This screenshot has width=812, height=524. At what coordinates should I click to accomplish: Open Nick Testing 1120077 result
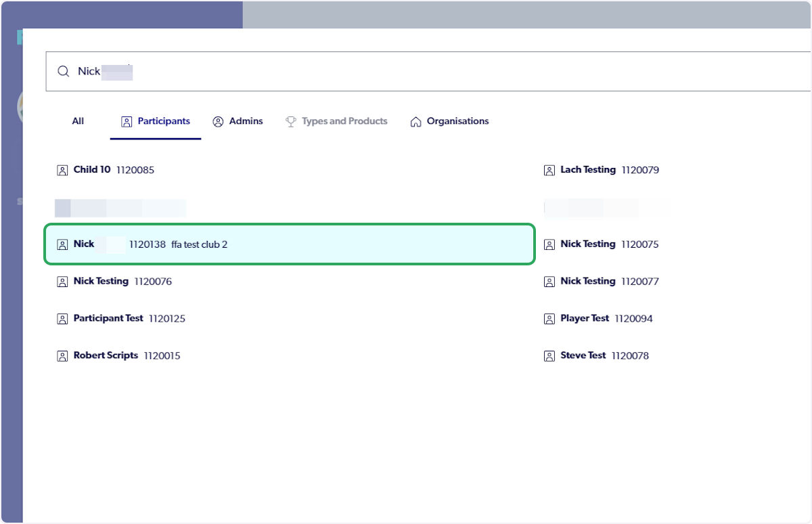(601, 281)
